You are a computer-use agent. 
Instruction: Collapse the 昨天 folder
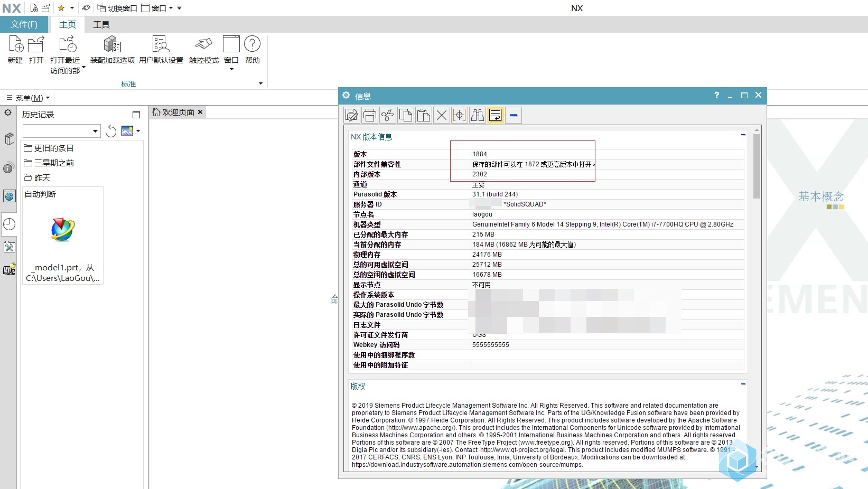coord(37,177)
